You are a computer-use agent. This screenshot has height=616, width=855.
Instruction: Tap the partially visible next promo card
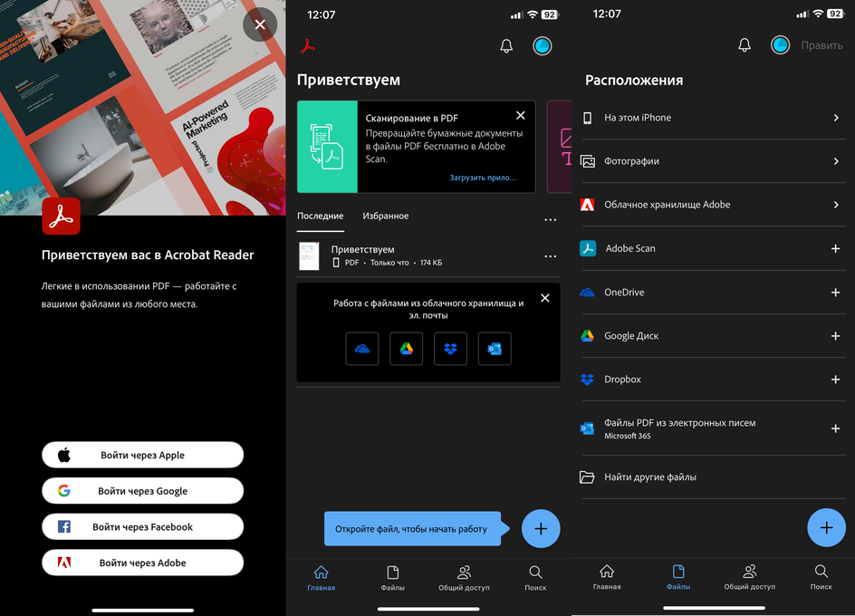(560, 147)
